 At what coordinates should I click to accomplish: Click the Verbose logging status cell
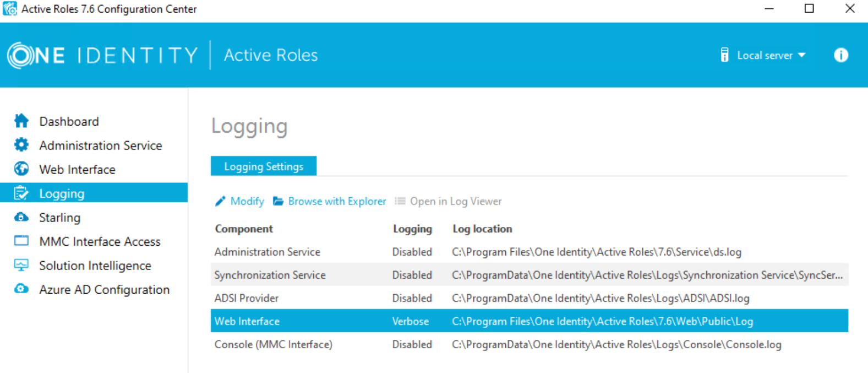(410, 321)
